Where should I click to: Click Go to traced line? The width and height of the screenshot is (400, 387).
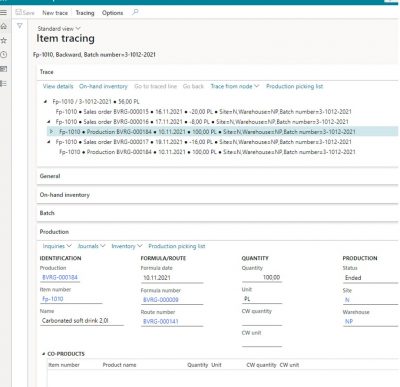coord(155,86)
